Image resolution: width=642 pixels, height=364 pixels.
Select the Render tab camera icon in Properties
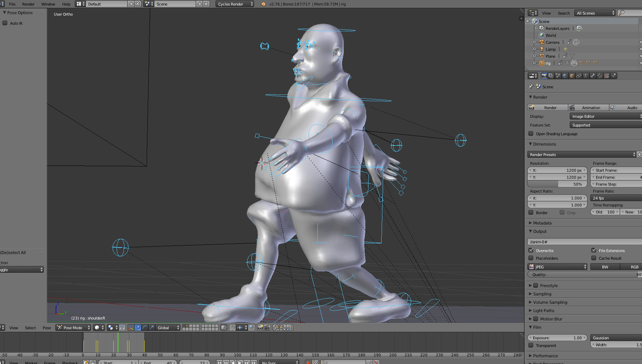544,76
